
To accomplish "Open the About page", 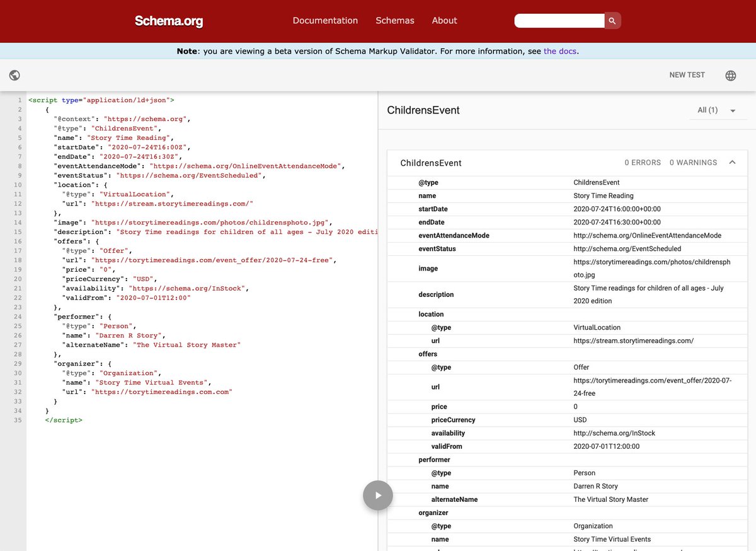I will tap(444, 20).
